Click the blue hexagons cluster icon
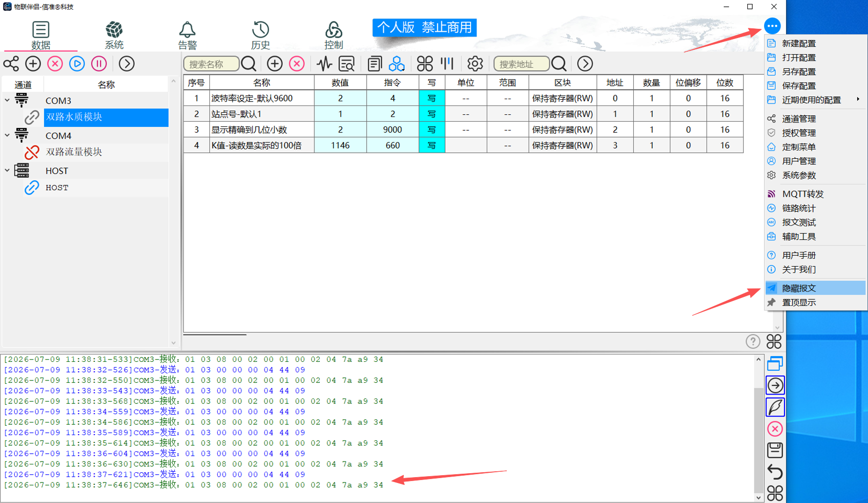Viewport: 868px width, 503px height. click(397, 63)
